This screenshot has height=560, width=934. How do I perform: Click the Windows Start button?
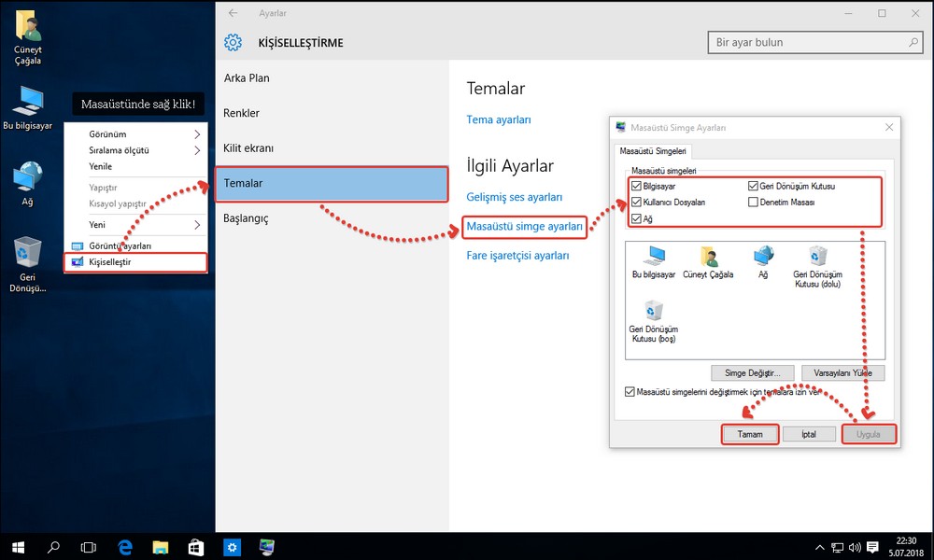pos(18,547)
